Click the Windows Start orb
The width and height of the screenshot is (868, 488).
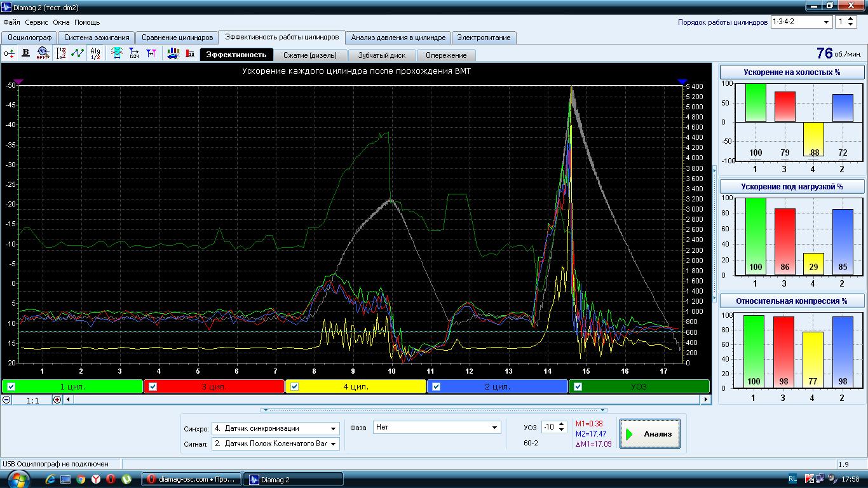coord(18,478)
